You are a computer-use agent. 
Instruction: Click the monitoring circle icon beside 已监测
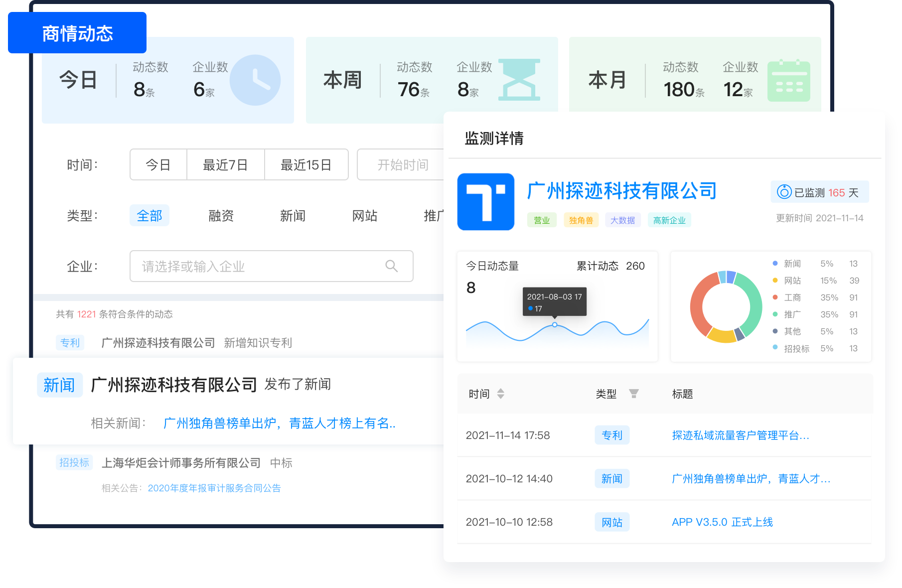(784, 192)
